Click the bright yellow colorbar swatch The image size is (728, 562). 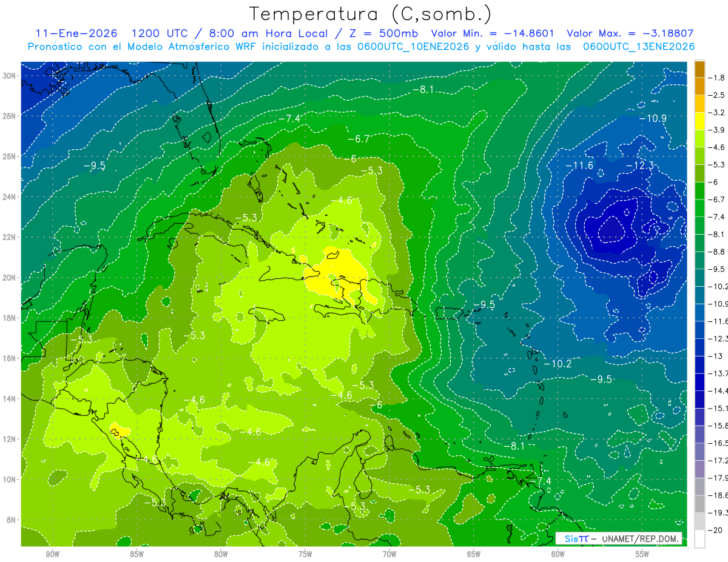point(699,121)
